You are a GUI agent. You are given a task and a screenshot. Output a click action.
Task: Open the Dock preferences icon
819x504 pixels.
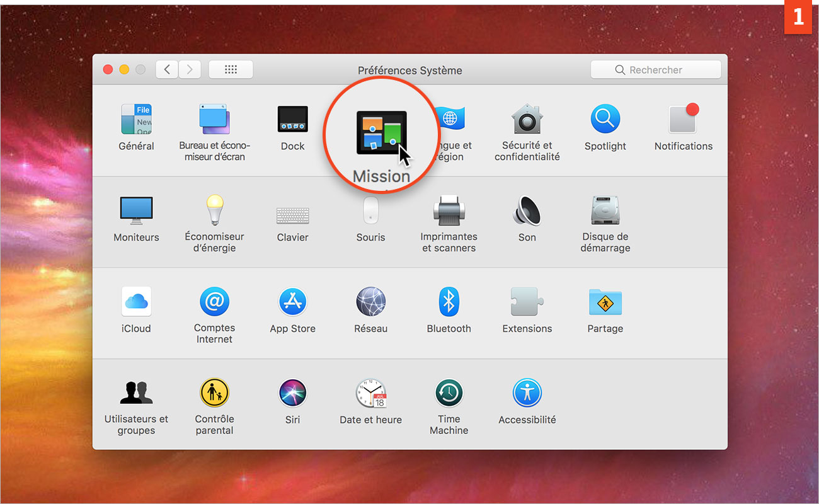click(293, 120)
